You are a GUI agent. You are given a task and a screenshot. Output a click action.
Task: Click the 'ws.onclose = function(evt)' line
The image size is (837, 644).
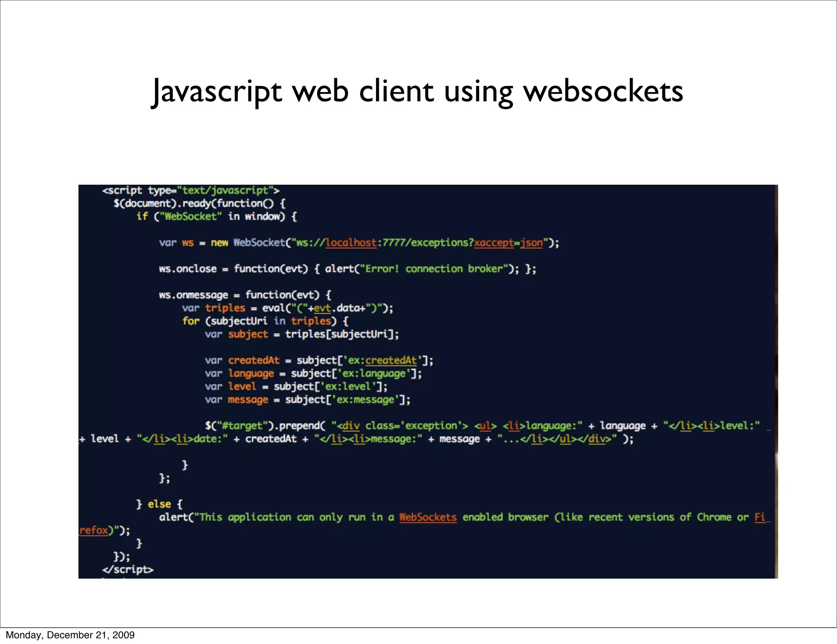pos(347,269)
